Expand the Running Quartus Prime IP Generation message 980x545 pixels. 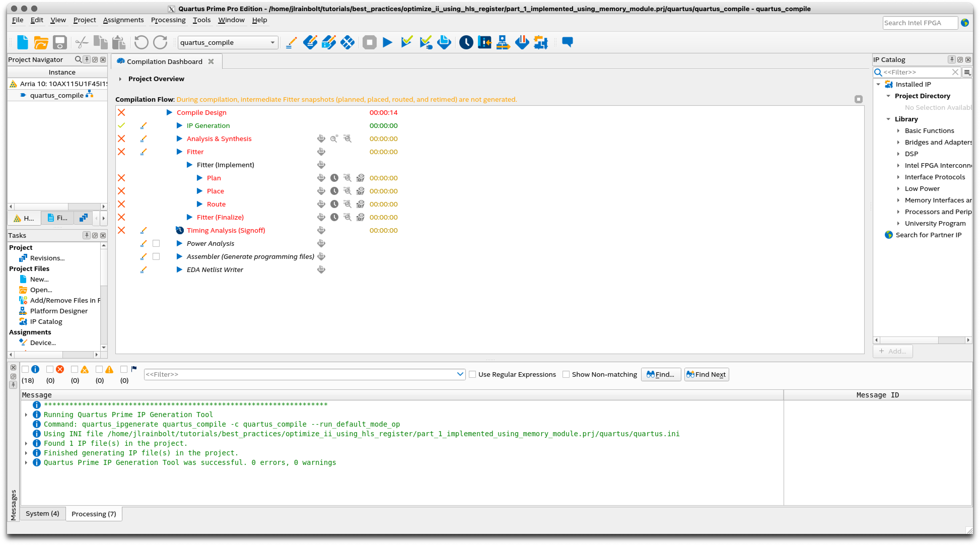(26, 415)
